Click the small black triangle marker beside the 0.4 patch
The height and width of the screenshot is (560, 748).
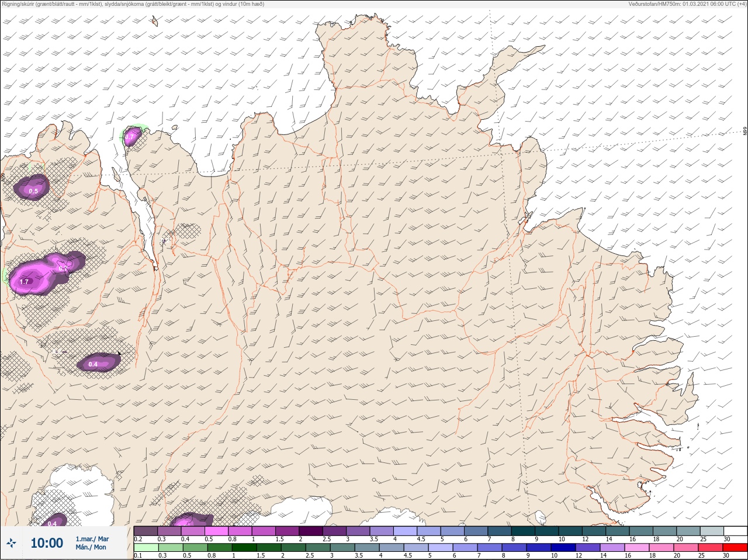tap(119, 353)
